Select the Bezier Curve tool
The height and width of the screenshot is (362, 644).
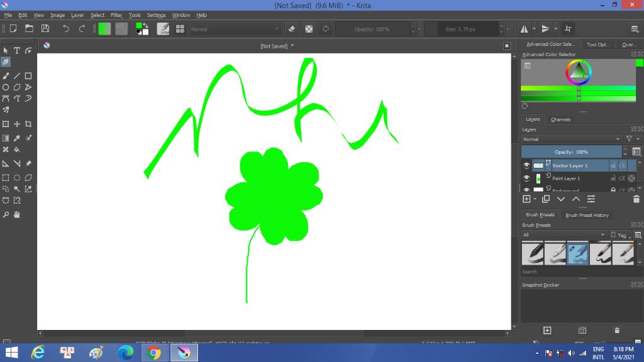point(5,99)
